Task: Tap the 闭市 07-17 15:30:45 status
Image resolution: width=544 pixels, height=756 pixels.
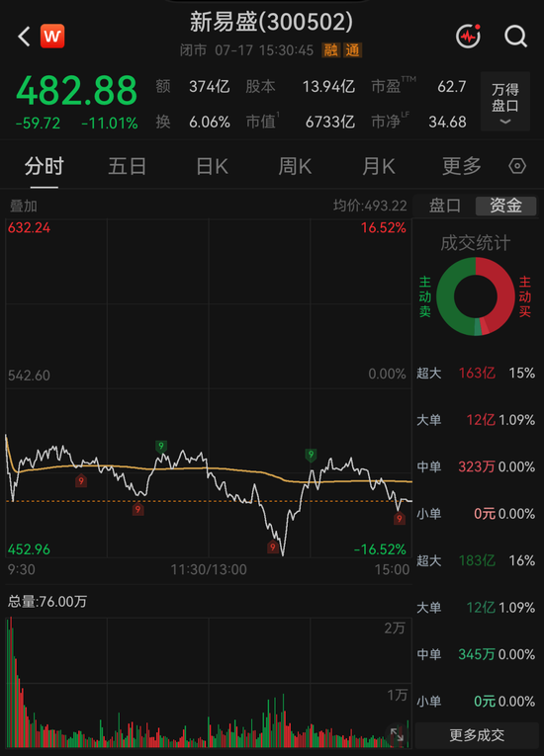Action: point(246,50)
